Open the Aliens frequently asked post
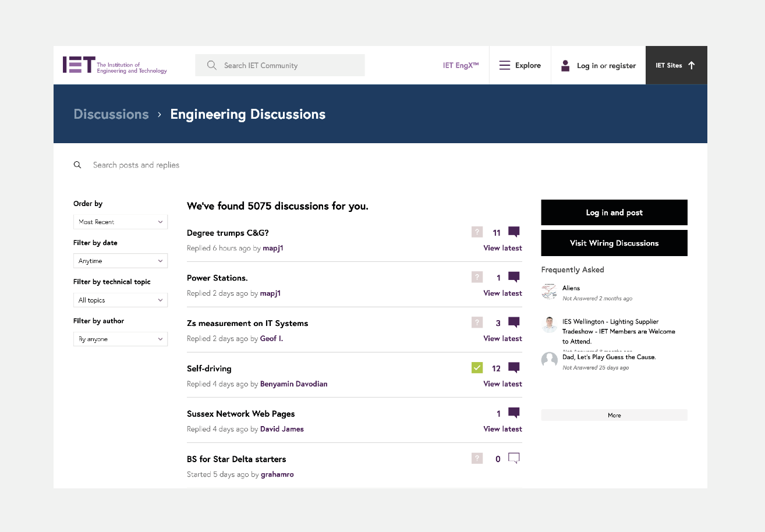The image size is (765, 532). click(571, 288)
